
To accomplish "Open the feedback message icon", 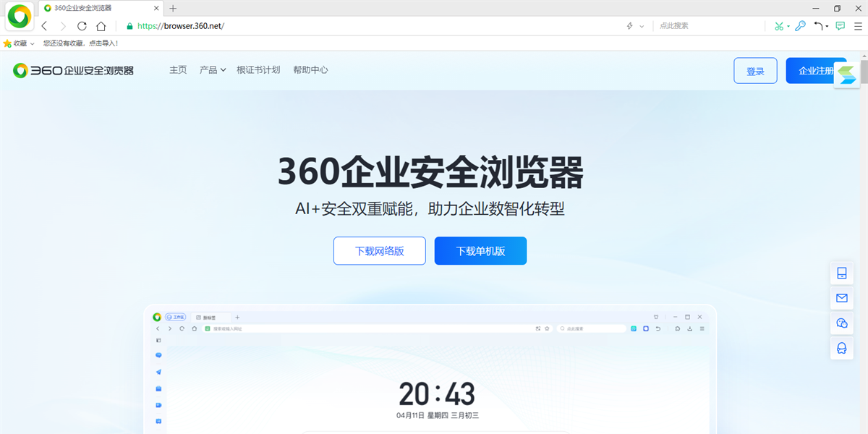I will (x=839, y=25).
